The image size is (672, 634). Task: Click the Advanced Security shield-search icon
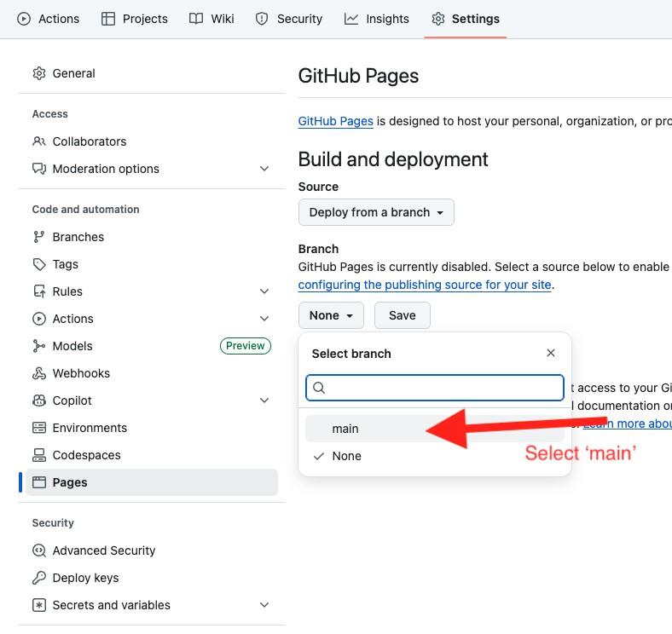click(x=39, y=550)
